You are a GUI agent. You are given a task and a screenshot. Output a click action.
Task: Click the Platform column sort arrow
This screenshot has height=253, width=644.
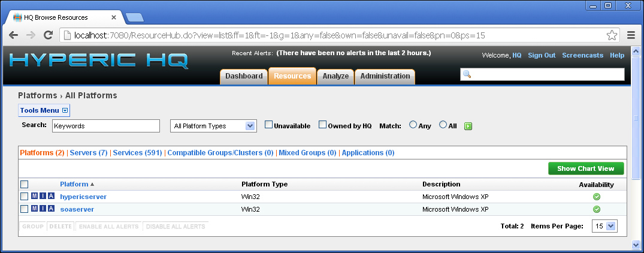tap(92, 185)
